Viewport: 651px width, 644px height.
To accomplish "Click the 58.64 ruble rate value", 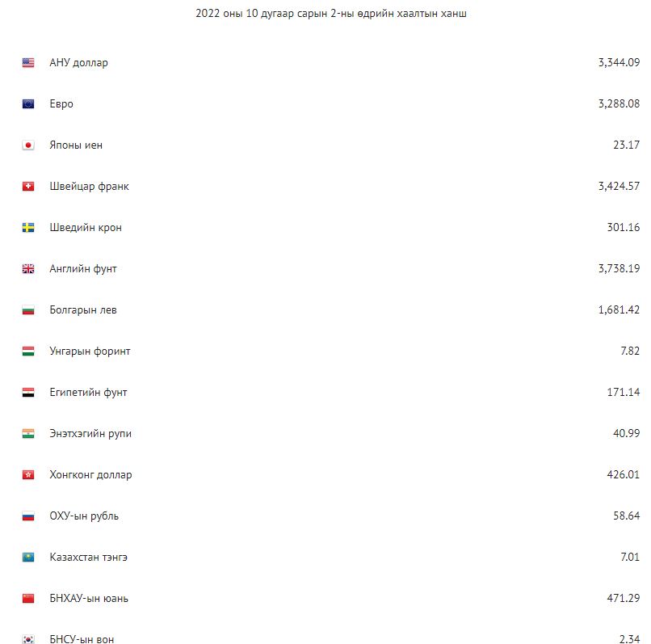I will [x=626, y=516].
